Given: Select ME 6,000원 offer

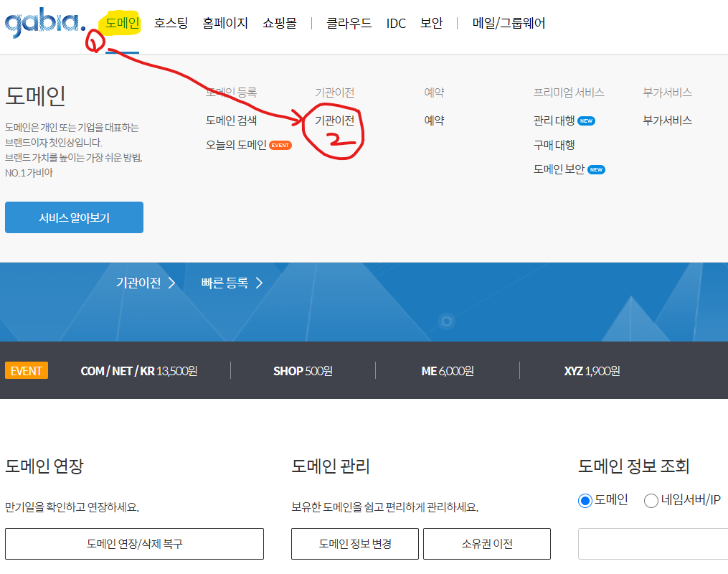Looking at the screenshot, I should pos(448,371).
